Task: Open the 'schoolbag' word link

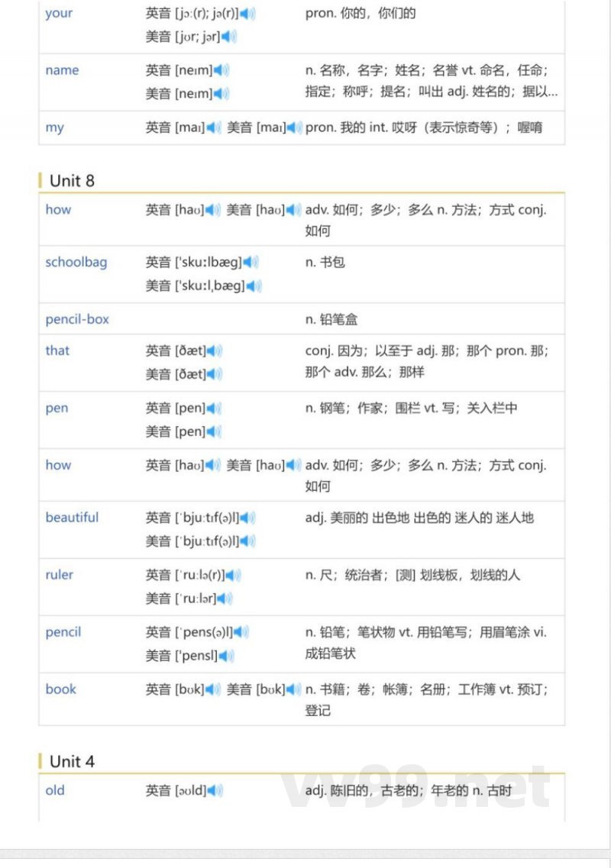Action: [76, 263]
